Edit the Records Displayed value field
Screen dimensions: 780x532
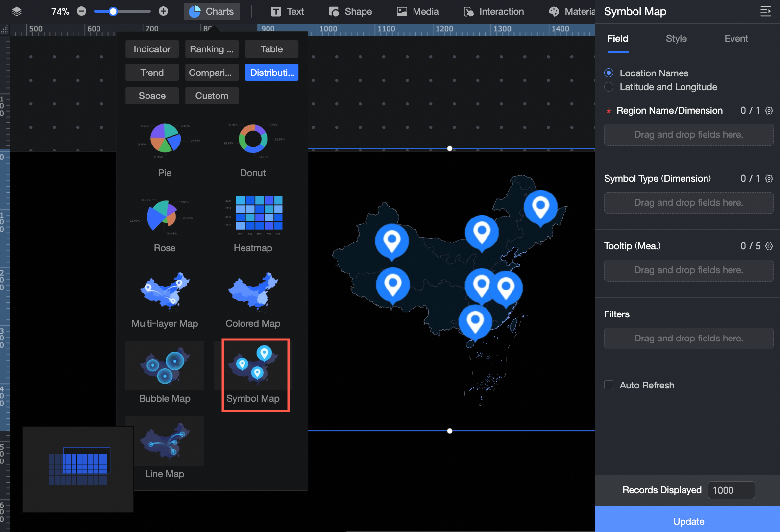(731, 490)
